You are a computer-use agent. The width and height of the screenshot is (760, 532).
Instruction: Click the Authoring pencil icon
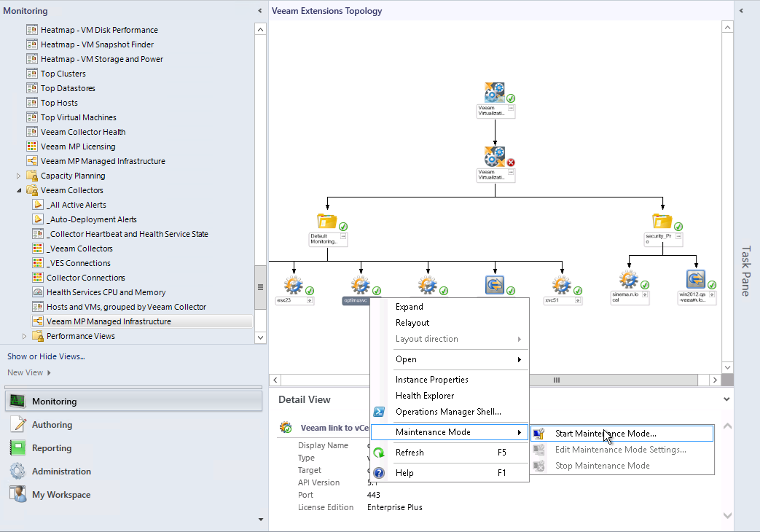click(x=18, y=424)
